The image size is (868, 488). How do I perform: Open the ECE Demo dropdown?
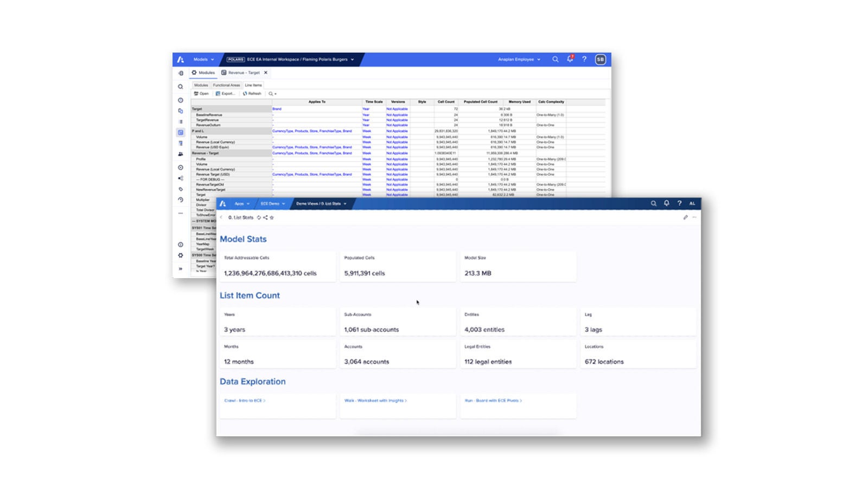[273, 204]
